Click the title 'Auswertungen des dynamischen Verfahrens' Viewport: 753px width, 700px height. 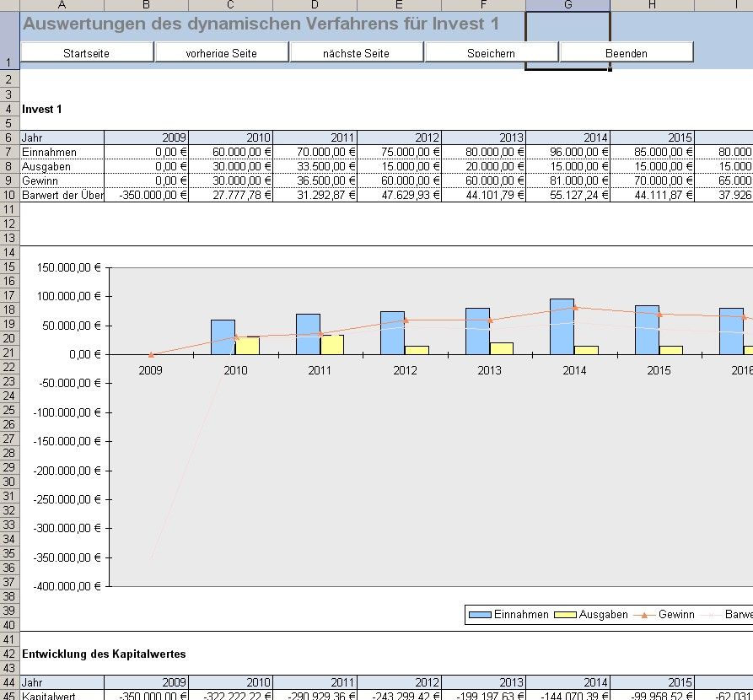point(211,24)
